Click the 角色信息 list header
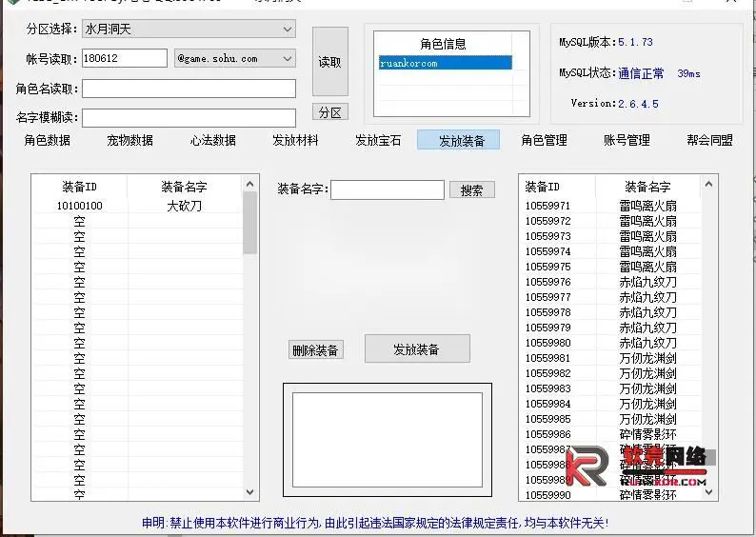 tap(443, 44)
